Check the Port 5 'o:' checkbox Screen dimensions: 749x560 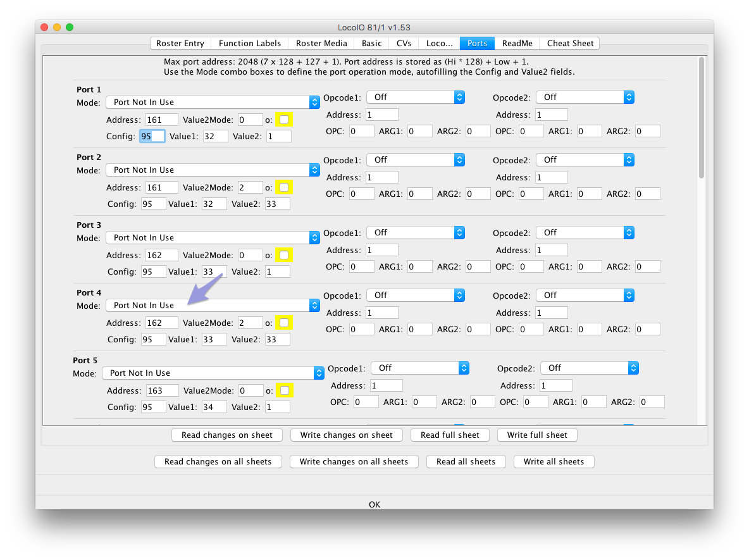pyautogui.click(x=284, y=390)
